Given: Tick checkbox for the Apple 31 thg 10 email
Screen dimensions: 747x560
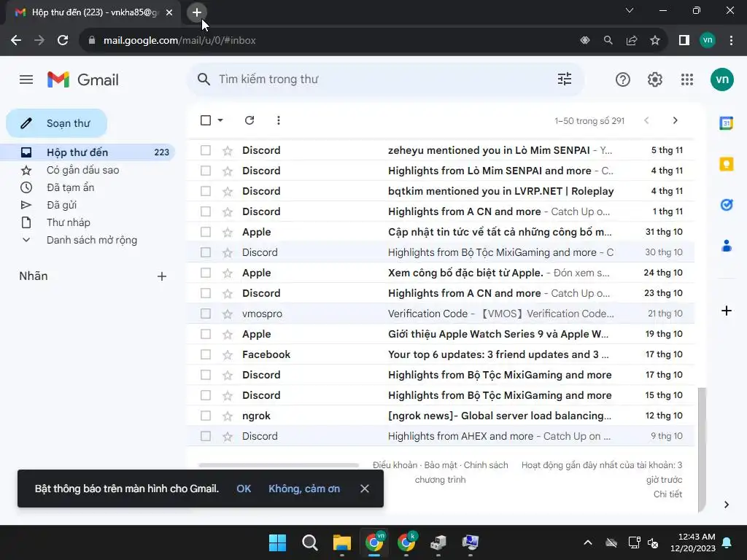Looking at the screenshot, I should [x=205, y=232].
